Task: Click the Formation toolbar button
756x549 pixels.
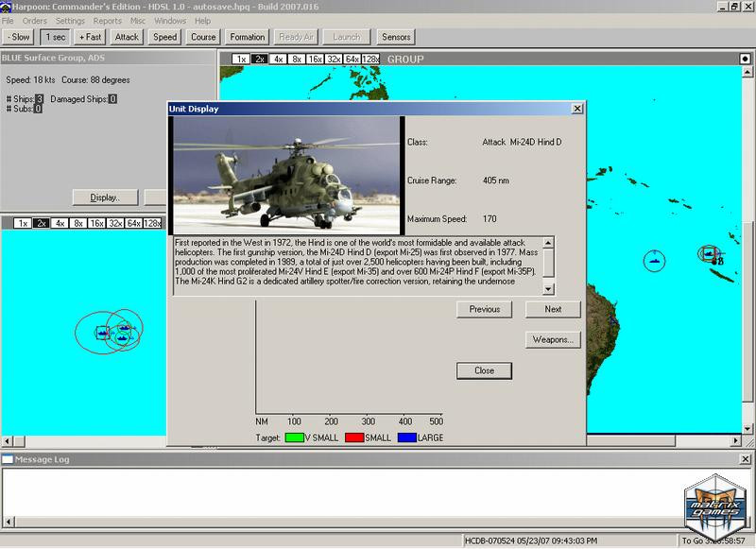Action: pos(248,37)
